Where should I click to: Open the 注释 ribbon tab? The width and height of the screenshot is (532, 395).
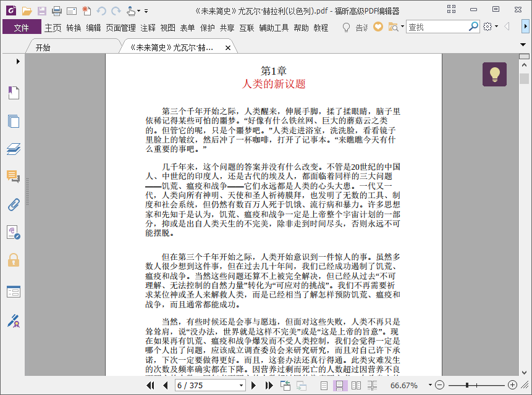(148, 28)
